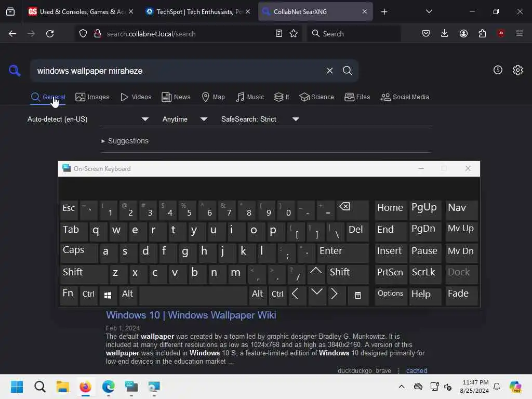Click the Options key on the keyboard

[391, 295]
